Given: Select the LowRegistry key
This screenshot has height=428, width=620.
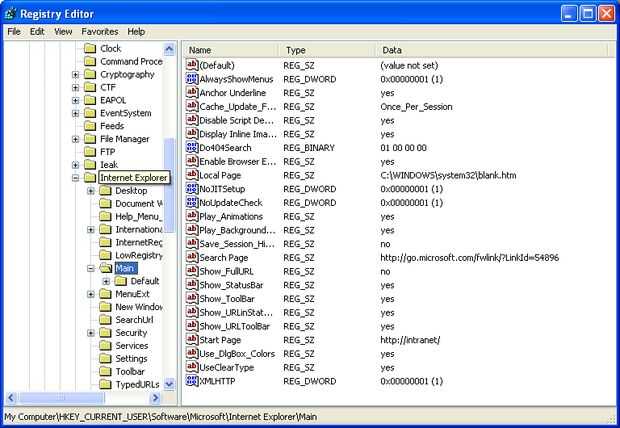Looking at the screenshot, I should coord(139,256).
